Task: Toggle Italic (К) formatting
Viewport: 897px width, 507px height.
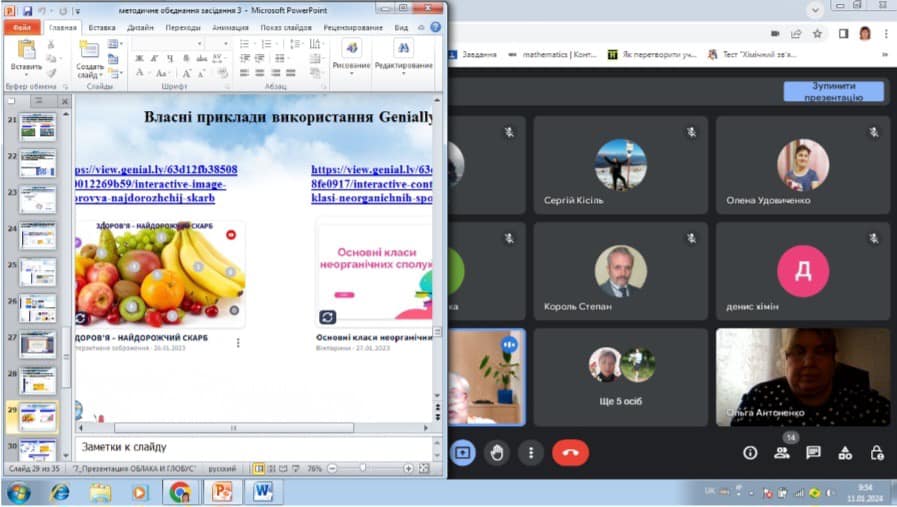Action: click(154, 58)
